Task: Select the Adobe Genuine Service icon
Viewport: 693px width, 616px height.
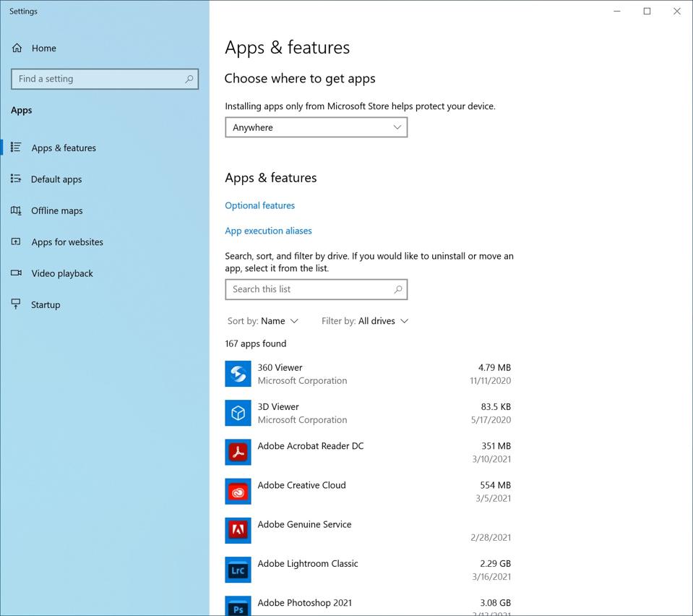Action: point(238,531)
